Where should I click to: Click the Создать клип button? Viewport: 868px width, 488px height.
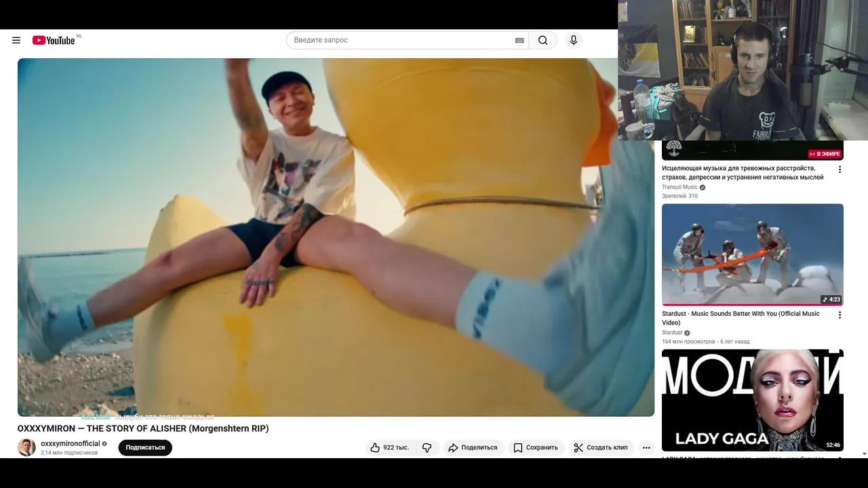pyautogui.click(x=601, y=447)
